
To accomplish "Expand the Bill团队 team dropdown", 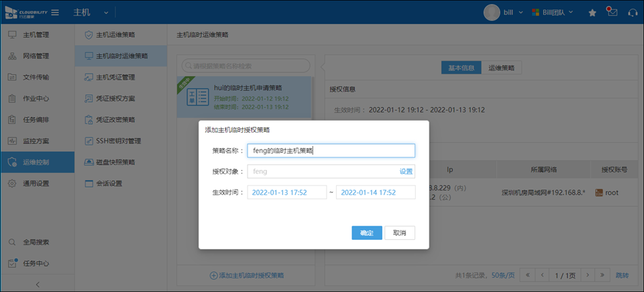I will [571, 12].
